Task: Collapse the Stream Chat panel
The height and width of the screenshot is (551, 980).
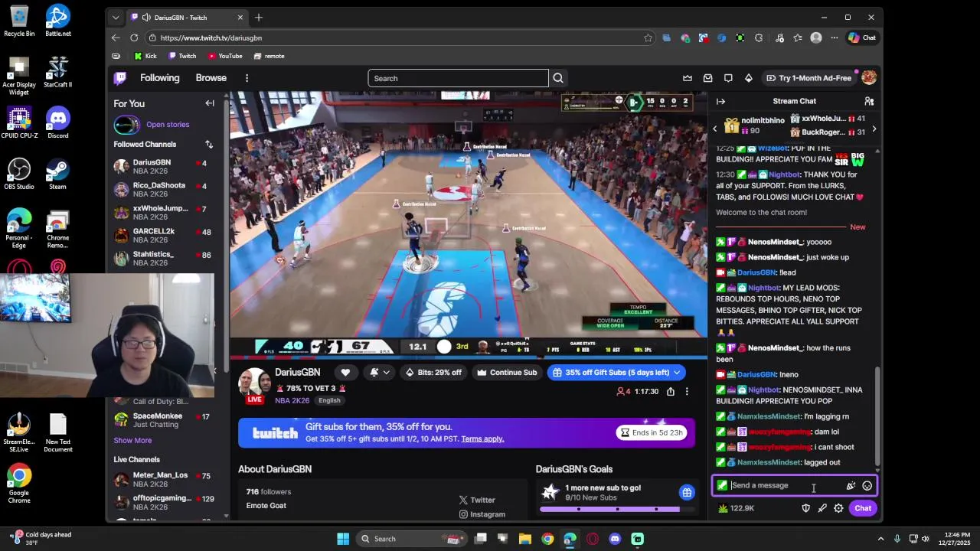Action: click(x=720, y=101)
